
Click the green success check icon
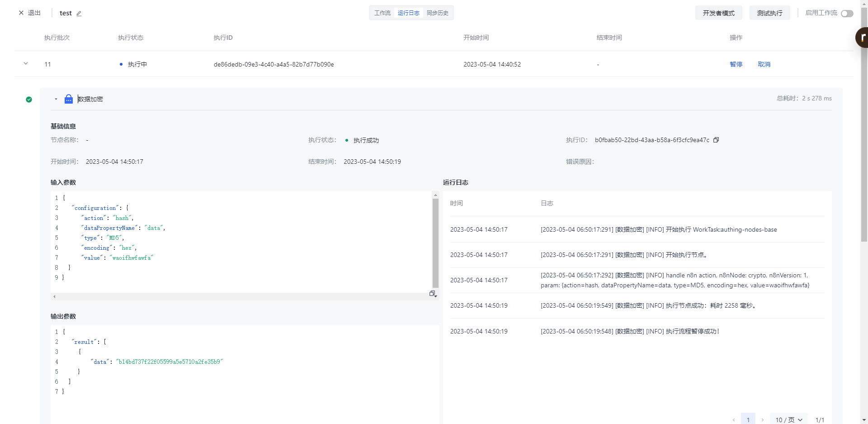tap(29, 100)
